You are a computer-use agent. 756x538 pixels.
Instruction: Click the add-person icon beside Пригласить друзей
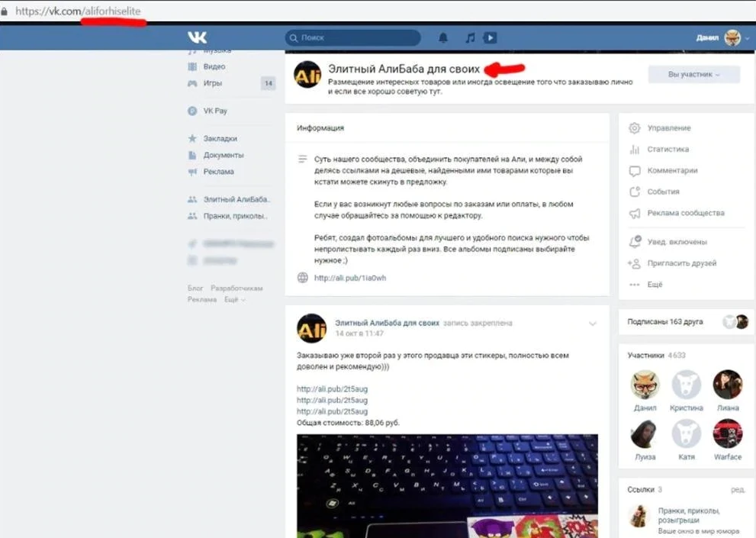click(634, 263)
